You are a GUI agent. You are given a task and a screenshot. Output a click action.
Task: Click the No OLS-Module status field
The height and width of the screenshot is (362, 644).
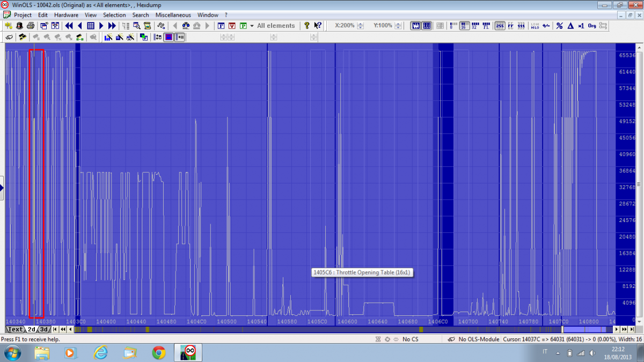[x=472, y=339]
